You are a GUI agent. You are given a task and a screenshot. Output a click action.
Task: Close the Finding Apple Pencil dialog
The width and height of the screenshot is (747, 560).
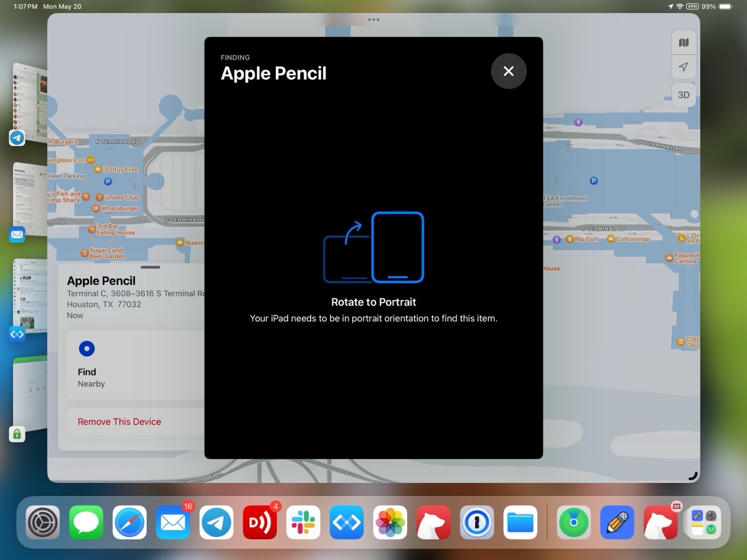509,72
